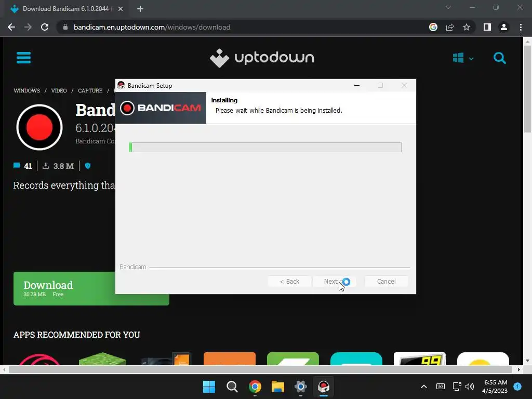
Task: Go back in Chrome
Action: pos(11,27)
